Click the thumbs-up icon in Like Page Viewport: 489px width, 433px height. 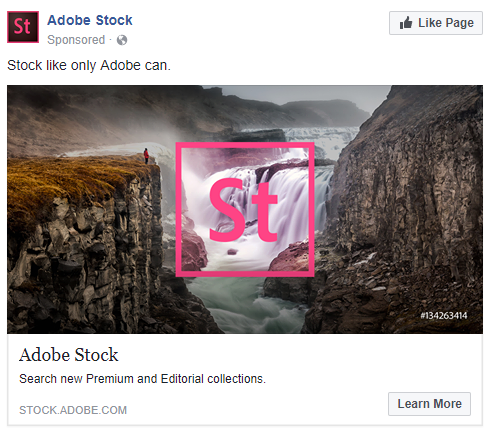coord(406,23)
